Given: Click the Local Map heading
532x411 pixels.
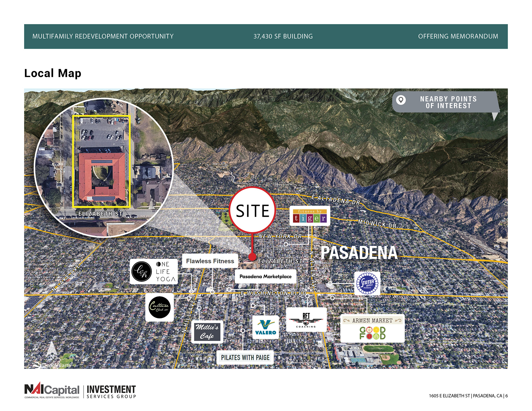Looking at the screenshot, I should [53, 73].
